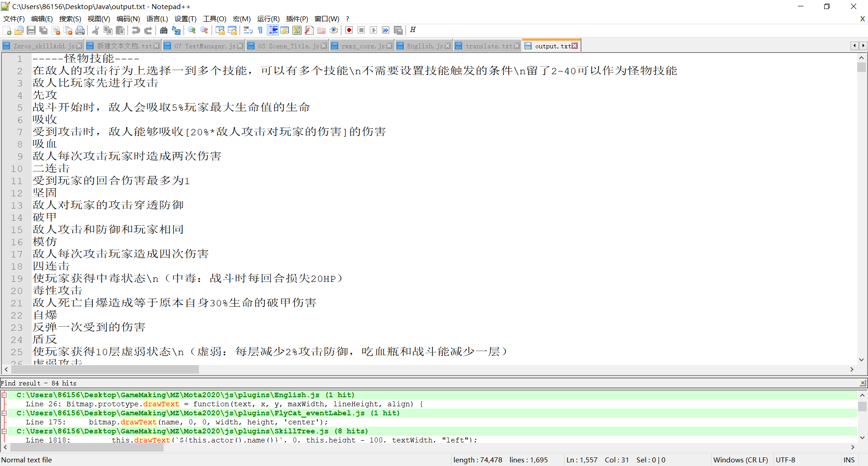Click the editor horizontal scrollbar thumb
This screenshot has width=868, height=466.
coord(105,370)
